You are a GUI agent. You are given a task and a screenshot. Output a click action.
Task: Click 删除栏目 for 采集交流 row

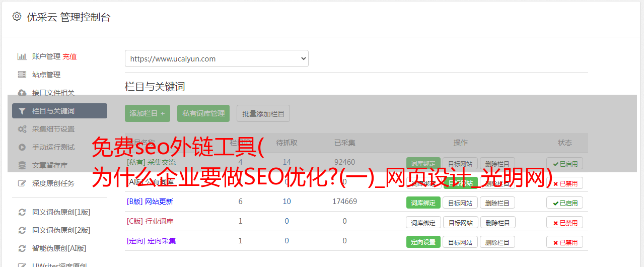(497, 164)
